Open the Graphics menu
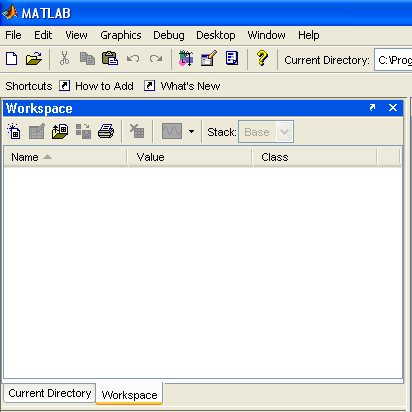The height and width of the screenshot is (412, 412). click(121, 35)
